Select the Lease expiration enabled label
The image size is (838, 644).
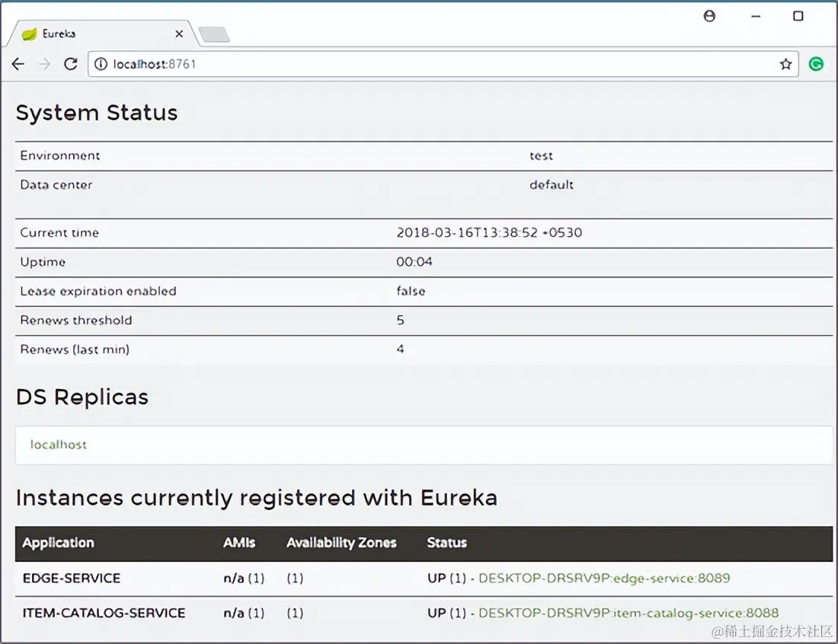pyautogui.click(x=98, y=291)
